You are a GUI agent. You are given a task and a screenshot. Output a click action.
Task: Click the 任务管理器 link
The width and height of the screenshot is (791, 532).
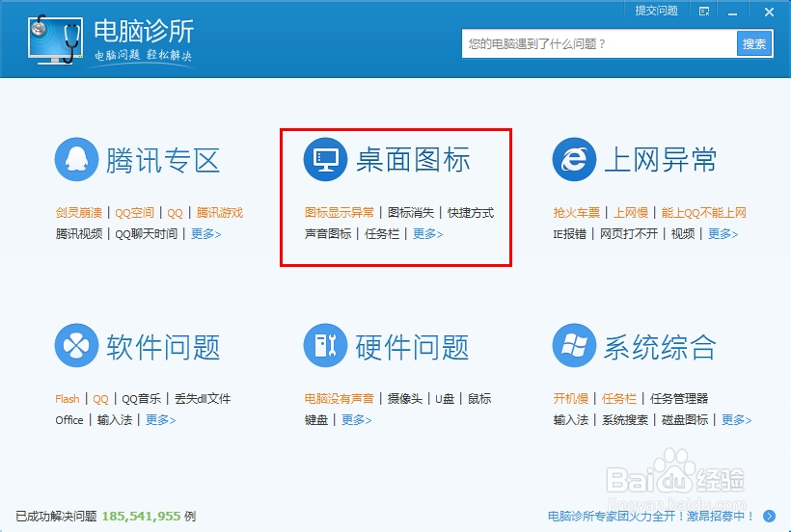click(x=679, y=399)
